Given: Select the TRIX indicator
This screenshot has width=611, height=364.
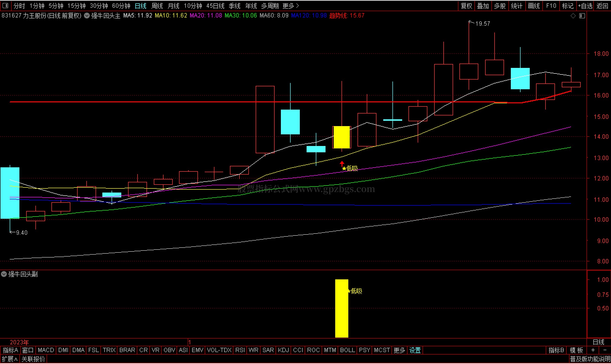Looking at the screenshot, I should point(109,350).
